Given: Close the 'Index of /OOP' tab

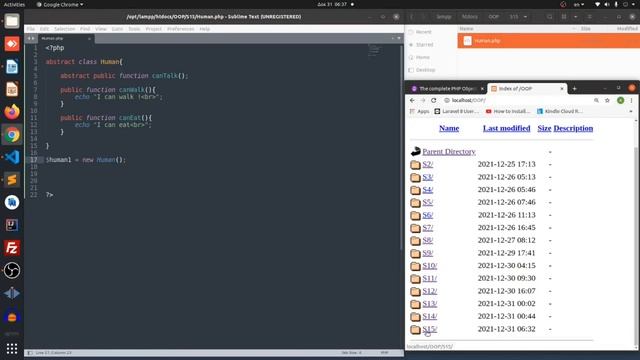Looking at the screenshot, I should (562, 89).
